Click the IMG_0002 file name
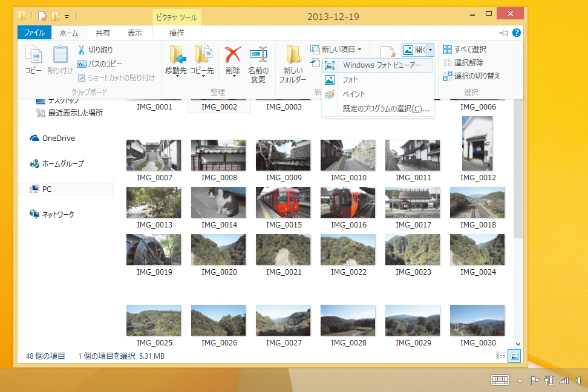This screenshot has width=588, height=392. (x=220, y=107)
